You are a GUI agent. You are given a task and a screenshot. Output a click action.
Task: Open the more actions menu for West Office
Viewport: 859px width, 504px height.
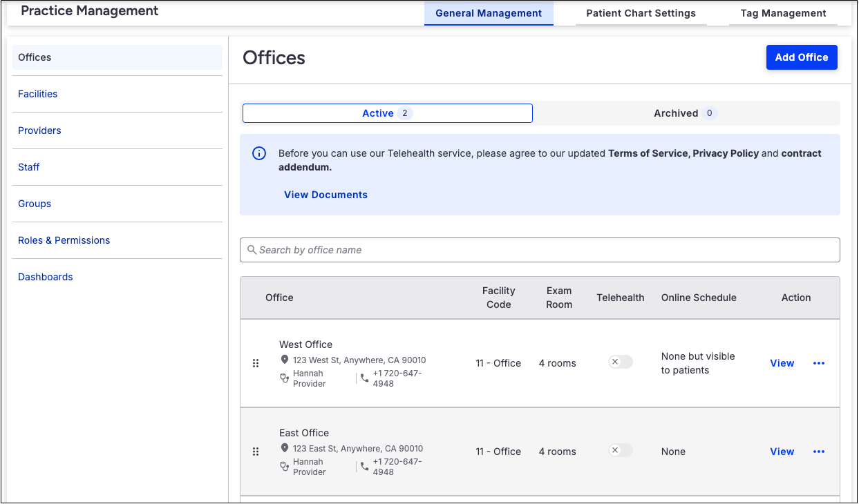click(x=819, y=363)
